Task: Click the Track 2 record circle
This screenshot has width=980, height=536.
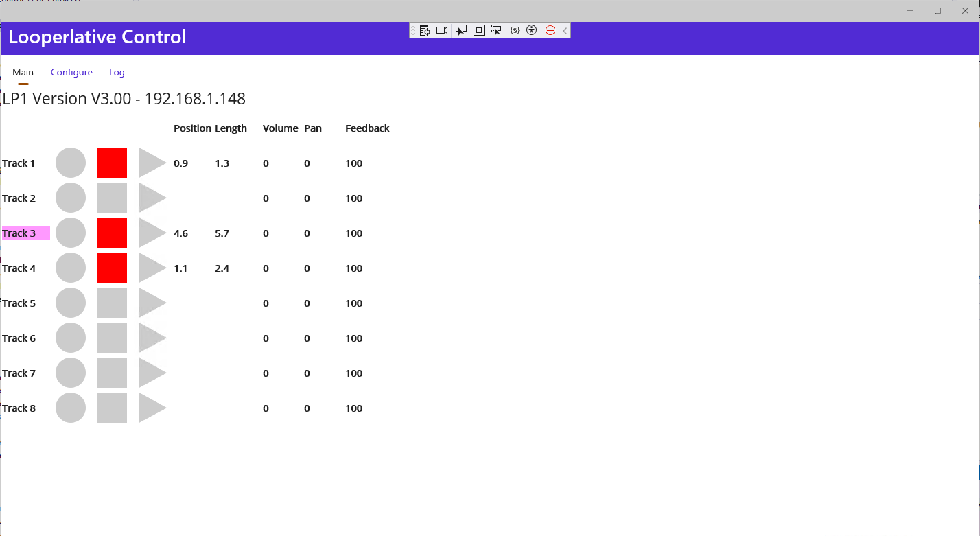Action: point(71,198)
